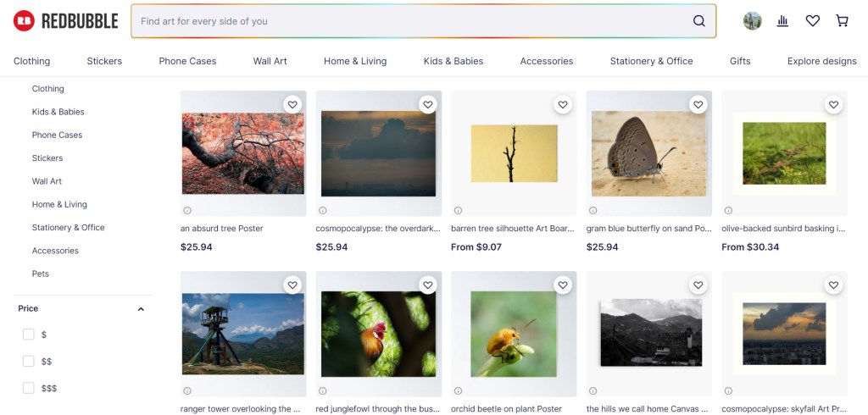Viewport: 868px width, 415px height.
Task: Open the Wall Art navigation menu
Action: (270, 61)
